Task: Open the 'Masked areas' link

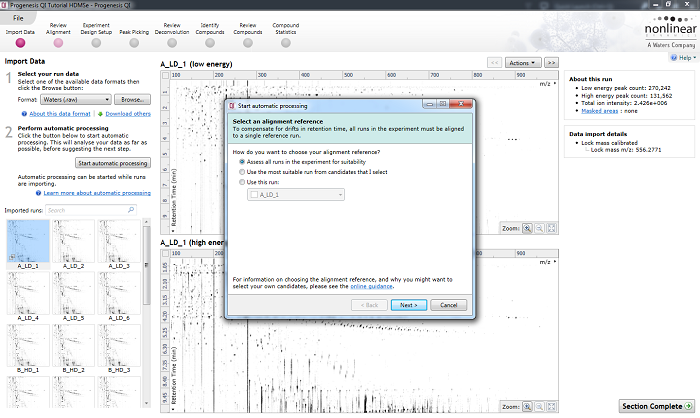Action: point(600,111)
